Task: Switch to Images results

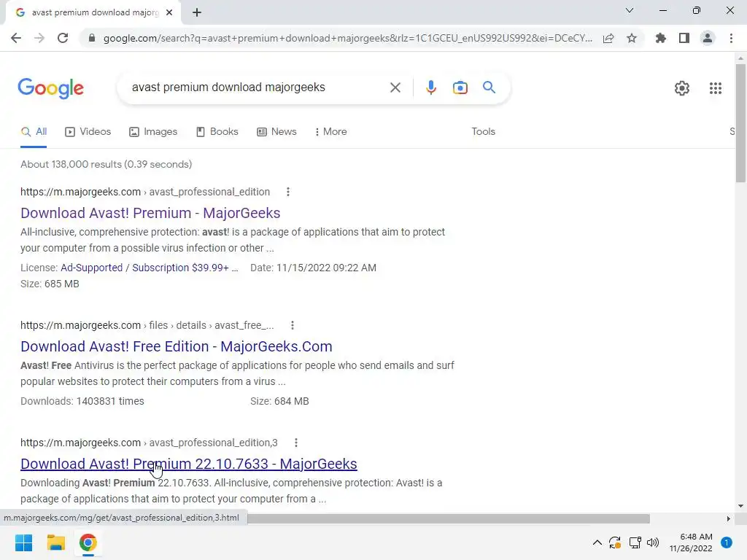Action: pos(153,132)
